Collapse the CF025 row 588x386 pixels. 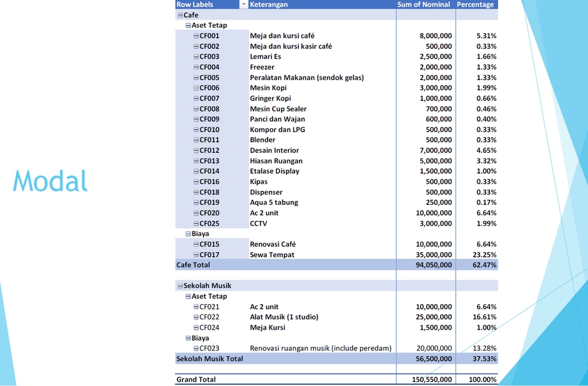(x=196, y=223)
